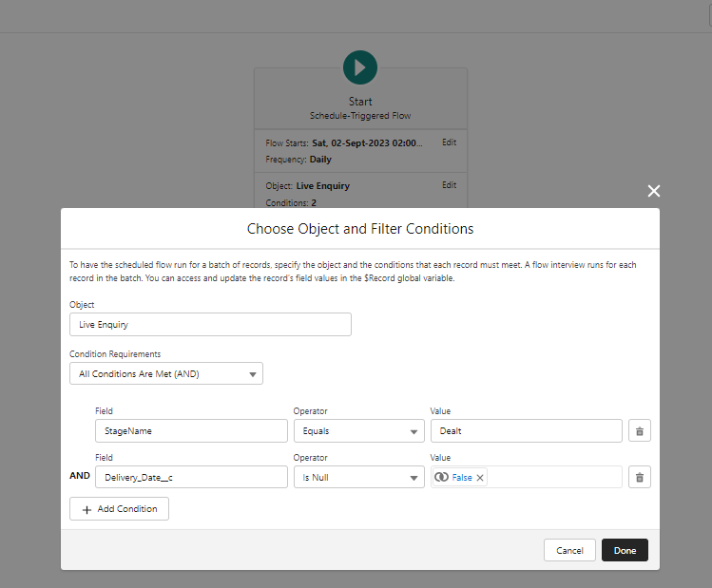Delete the Delivery_Date__c condition row
The height and width of the screenshot is (588, 712).
(x=640, y=478)
